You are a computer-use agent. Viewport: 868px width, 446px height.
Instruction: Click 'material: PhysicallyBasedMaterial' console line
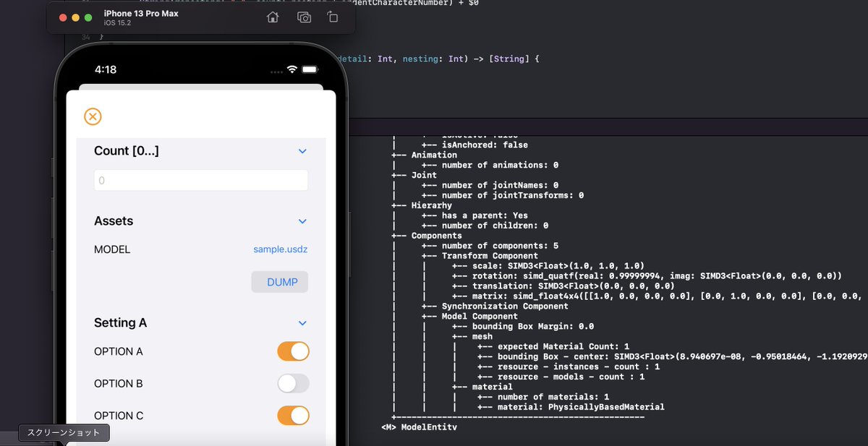click(x=581, y=408)
